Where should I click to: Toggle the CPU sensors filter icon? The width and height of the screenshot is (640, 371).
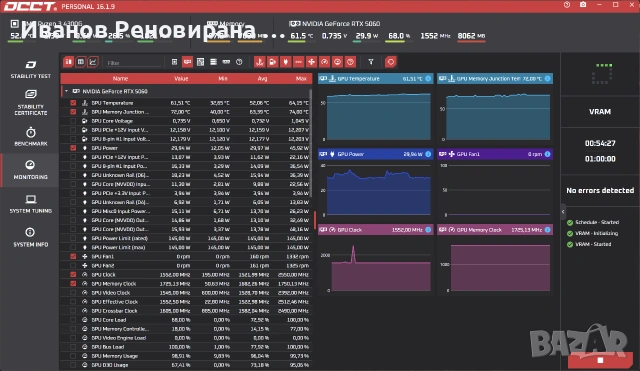click(174, 62)
